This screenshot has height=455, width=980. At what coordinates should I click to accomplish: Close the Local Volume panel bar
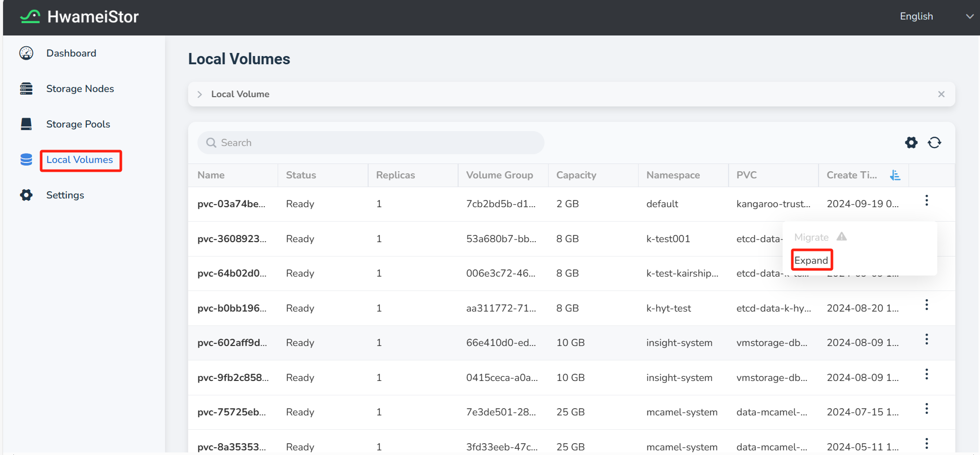[x=941, y=94]
